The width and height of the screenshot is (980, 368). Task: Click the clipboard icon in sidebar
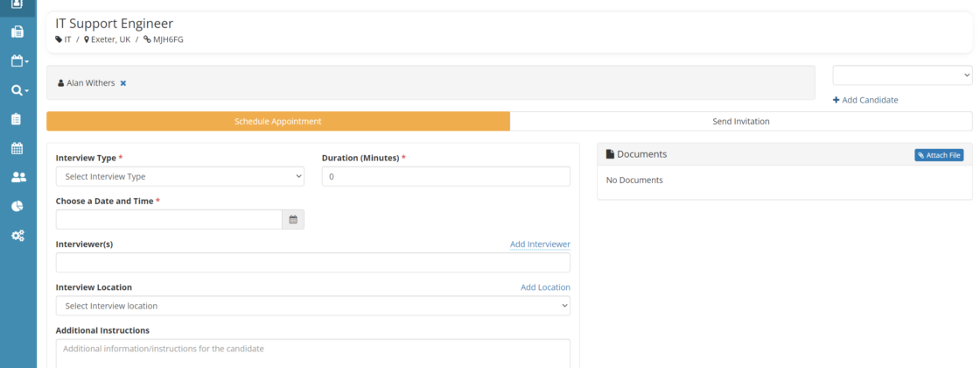[x=17, y=119]
